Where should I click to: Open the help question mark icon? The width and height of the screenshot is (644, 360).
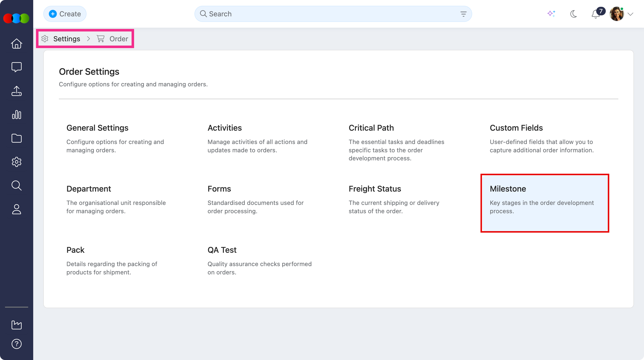pyautogui.click(x=17, y=344)
